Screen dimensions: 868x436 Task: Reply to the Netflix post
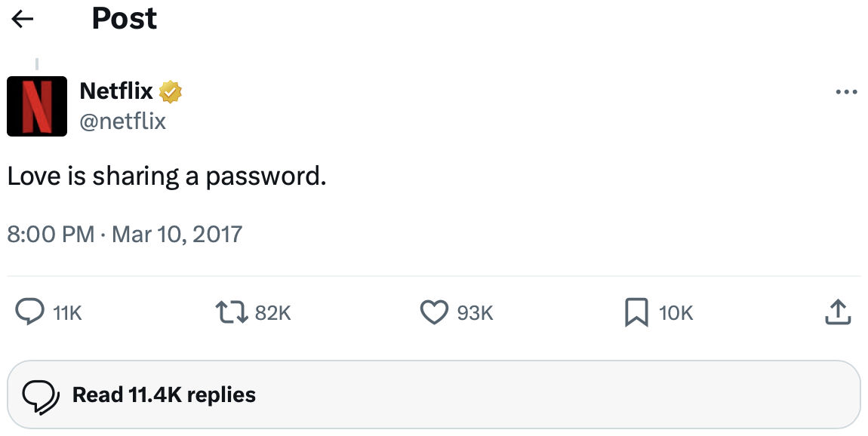[x=30, y=312]
